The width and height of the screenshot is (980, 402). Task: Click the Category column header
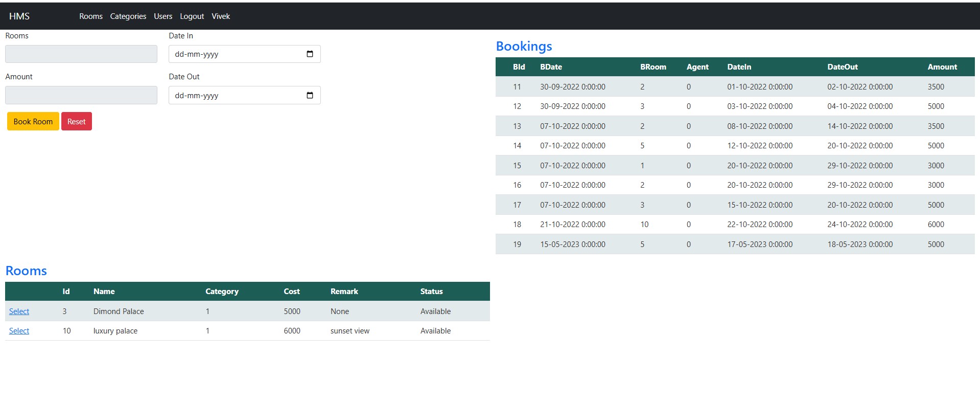[222, 292]
